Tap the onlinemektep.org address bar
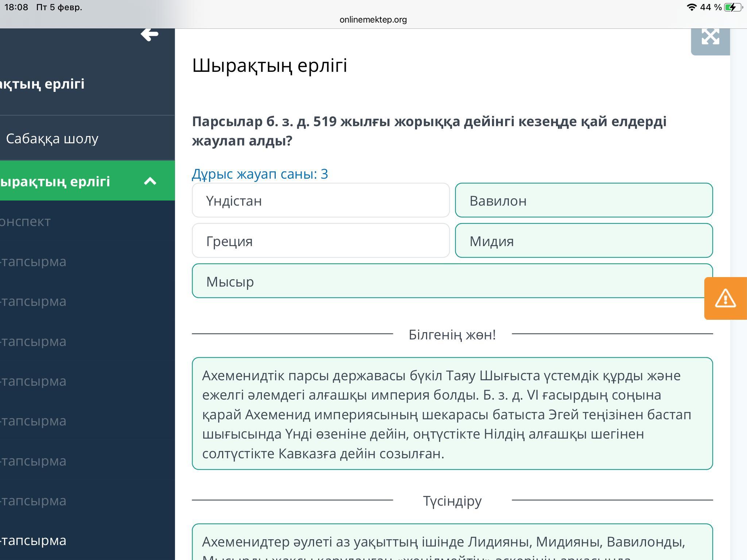 [373, 20]
